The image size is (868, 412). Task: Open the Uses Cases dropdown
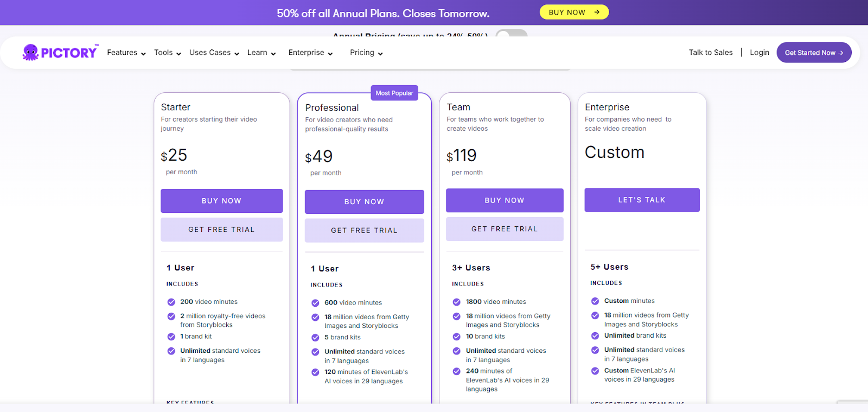(x=214, y=53)
